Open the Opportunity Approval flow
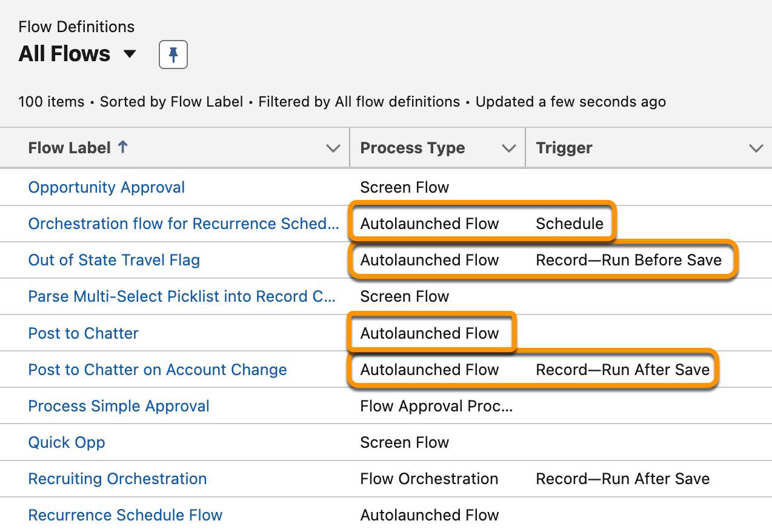The image size is (772, 532). tap(107, 187)
